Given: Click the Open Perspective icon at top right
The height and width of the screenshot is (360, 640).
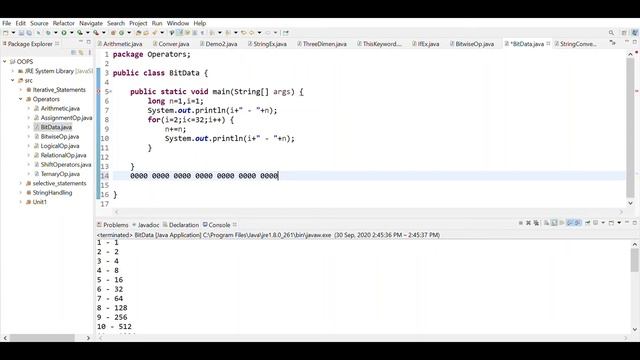Looking at the screenshot, I should tap(624, 33).
